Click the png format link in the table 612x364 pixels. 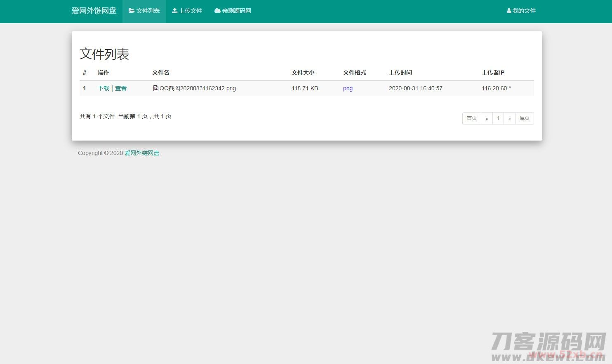[x=348, y=88]
